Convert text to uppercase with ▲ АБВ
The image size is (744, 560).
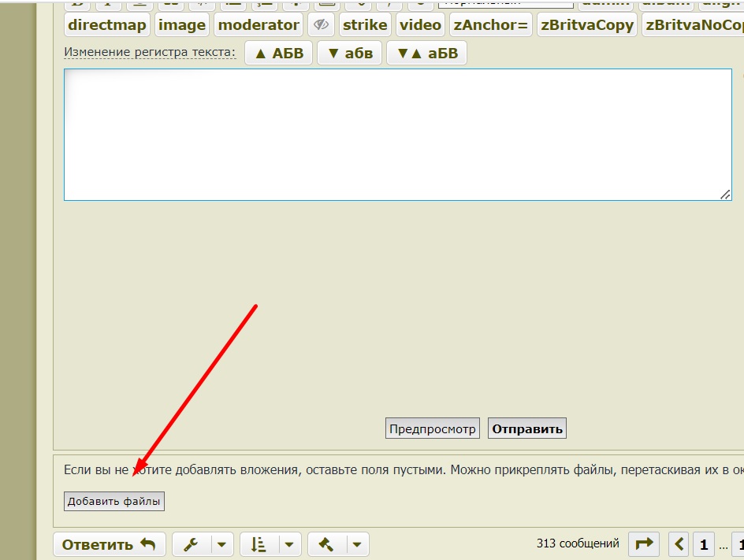(279, 54)
